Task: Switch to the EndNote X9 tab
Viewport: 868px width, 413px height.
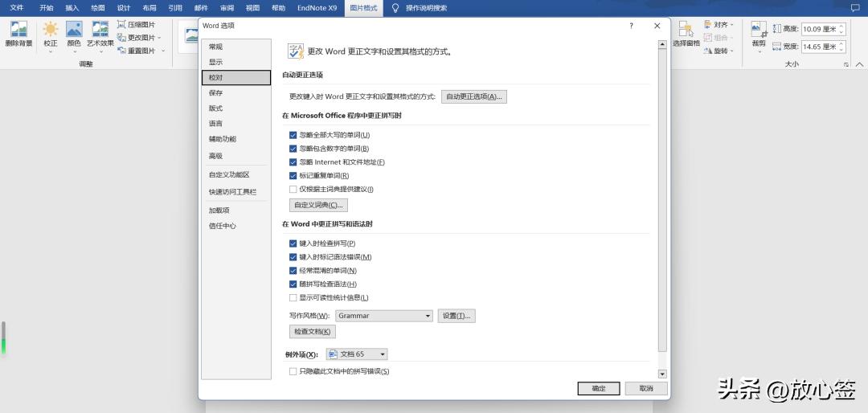Action: pyautogui.click(x=317, y=8)
